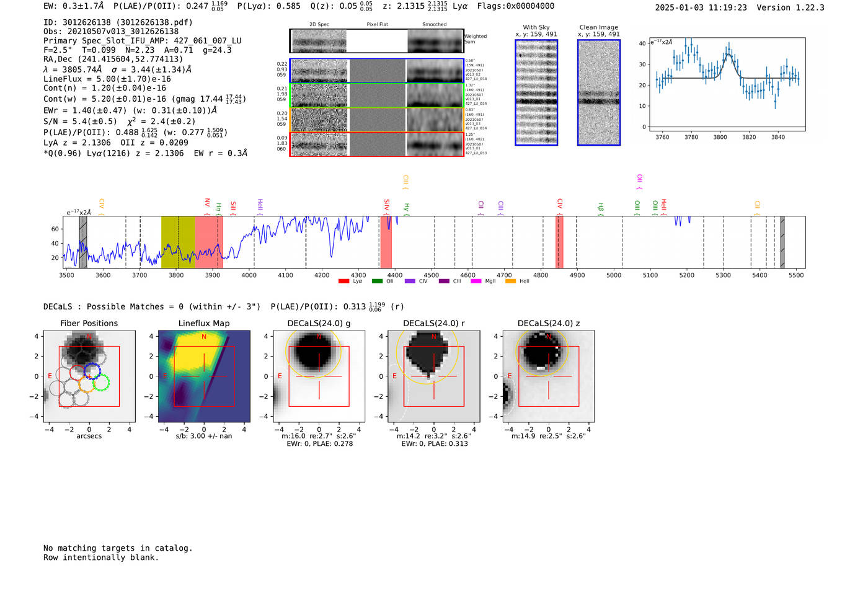868x591 pixels.
Task: Click the 2D Spec column header
Action: tap(319, 25)
